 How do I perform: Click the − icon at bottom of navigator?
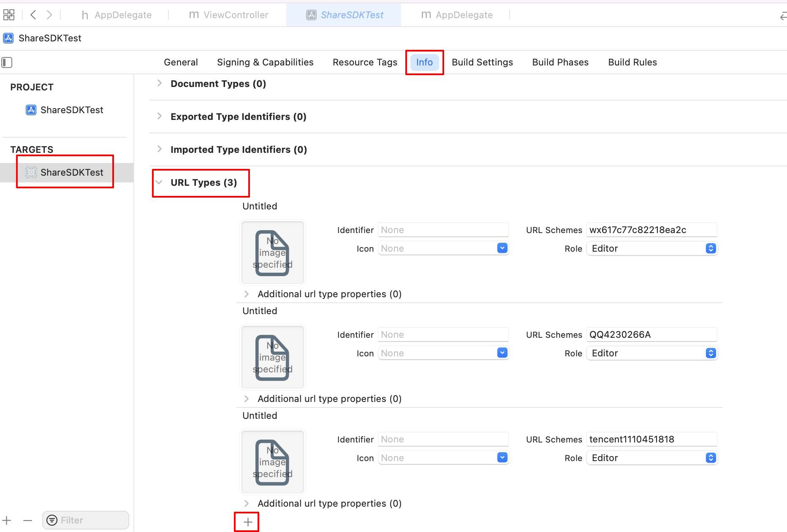coord(27,520)
